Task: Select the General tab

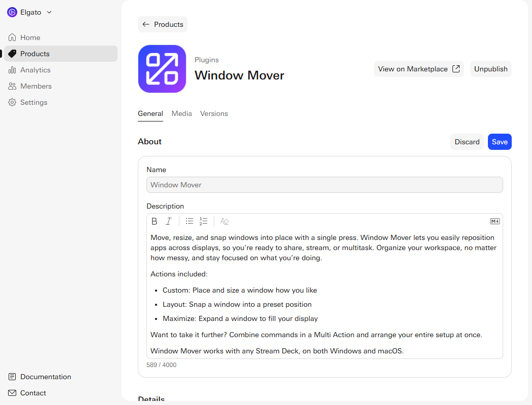Action: (x=150, y=113)
